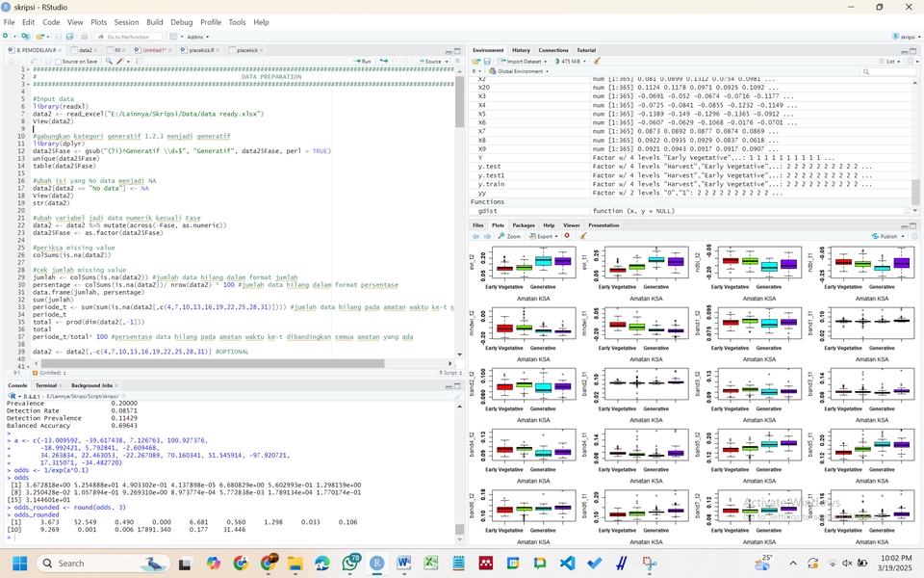The width and height of the screenshot is (924, 578).
Task: Open the Source options dropdown arrow
Action: [x=447, y=62]
